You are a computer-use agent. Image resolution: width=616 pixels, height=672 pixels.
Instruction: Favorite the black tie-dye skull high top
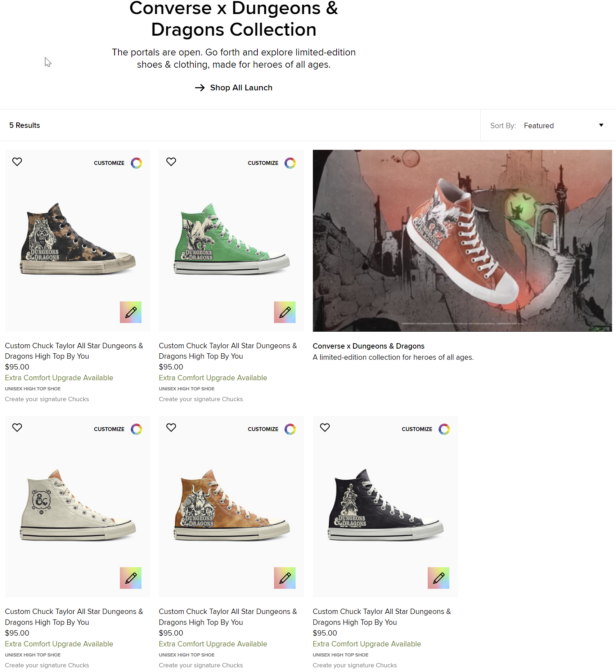pos(17,162)
